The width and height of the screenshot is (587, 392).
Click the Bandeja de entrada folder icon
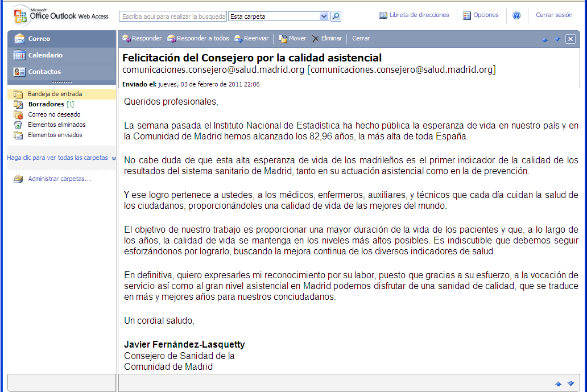pyautogui.click(x=18, y=94)
